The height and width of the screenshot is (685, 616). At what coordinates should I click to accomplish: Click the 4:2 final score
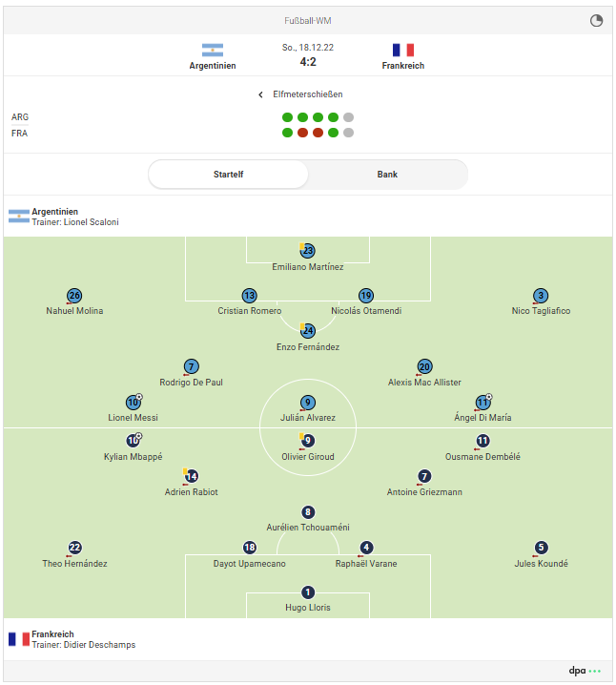308,62
